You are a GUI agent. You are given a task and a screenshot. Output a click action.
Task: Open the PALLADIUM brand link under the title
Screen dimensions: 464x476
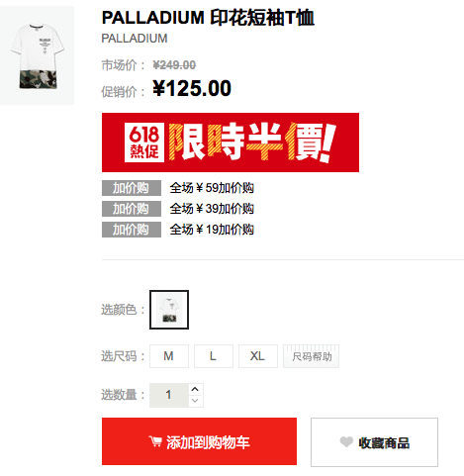pyautogui.click(x=135, y=39)
